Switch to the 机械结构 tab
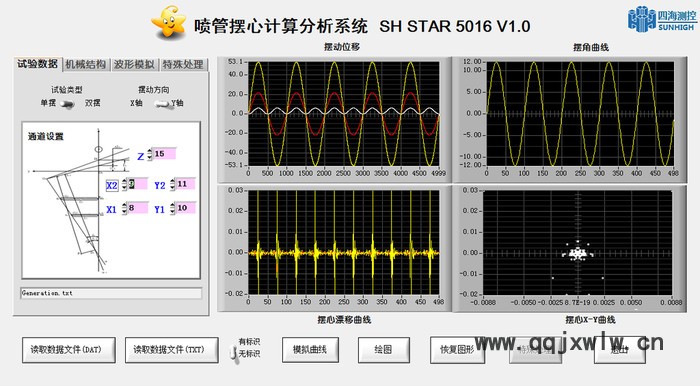700x386 pixels. pos(86,65)
